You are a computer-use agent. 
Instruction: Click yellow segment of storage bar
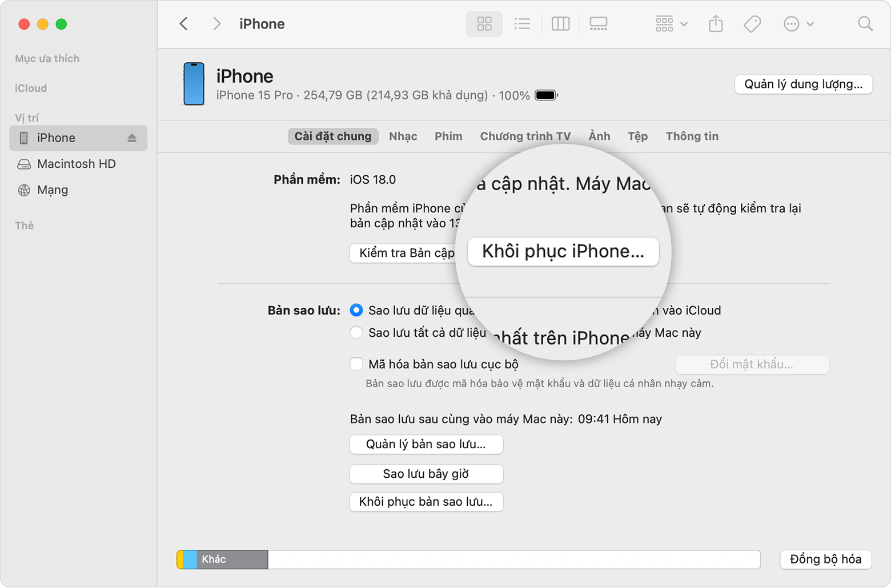click(179, 559)
